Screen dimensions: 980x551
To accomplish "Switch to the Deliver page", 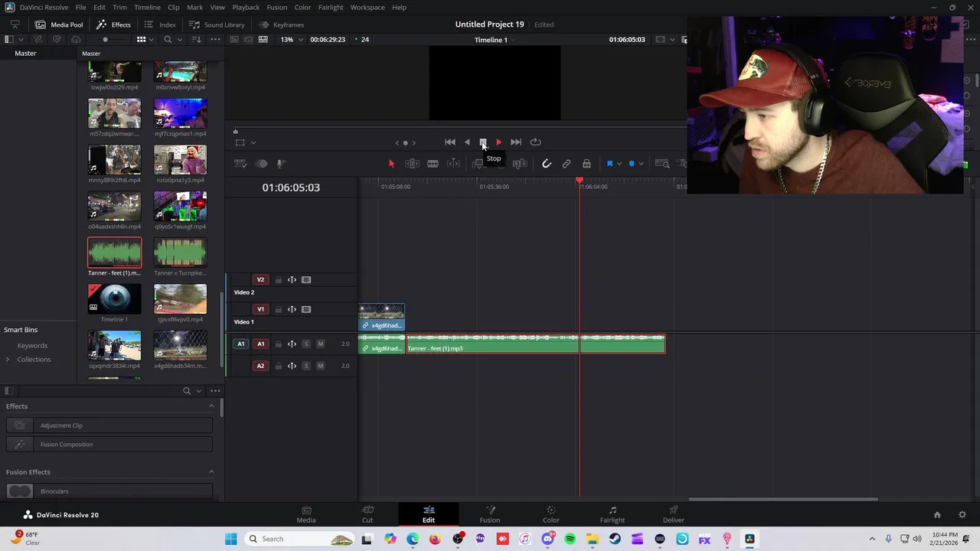I will [674, 514].
